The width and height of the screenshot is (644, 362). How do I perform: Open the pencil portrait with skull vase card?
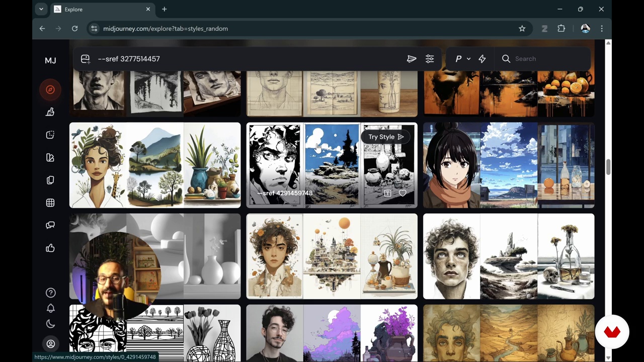click(x=509, y=256)
